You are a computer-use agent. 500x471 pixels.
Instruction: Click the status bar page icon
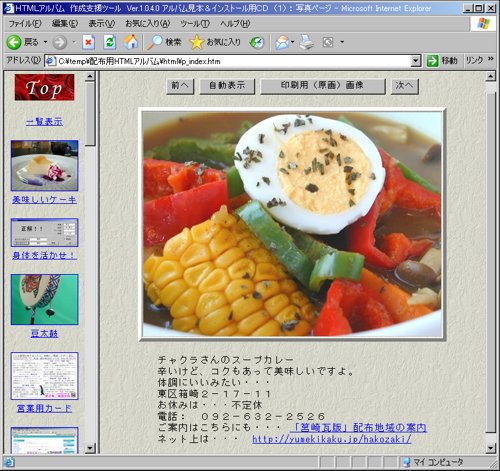(x=9, y=462)
